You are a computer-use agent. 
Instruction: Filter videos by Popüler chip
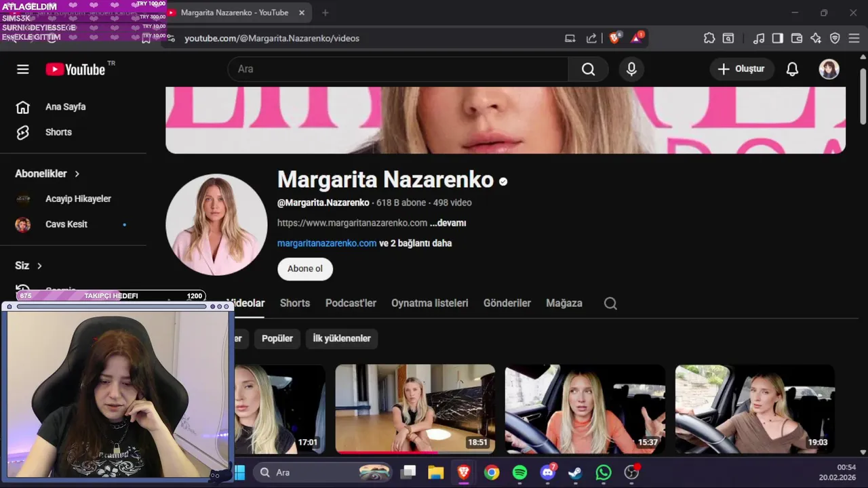(x=277, y=338)
